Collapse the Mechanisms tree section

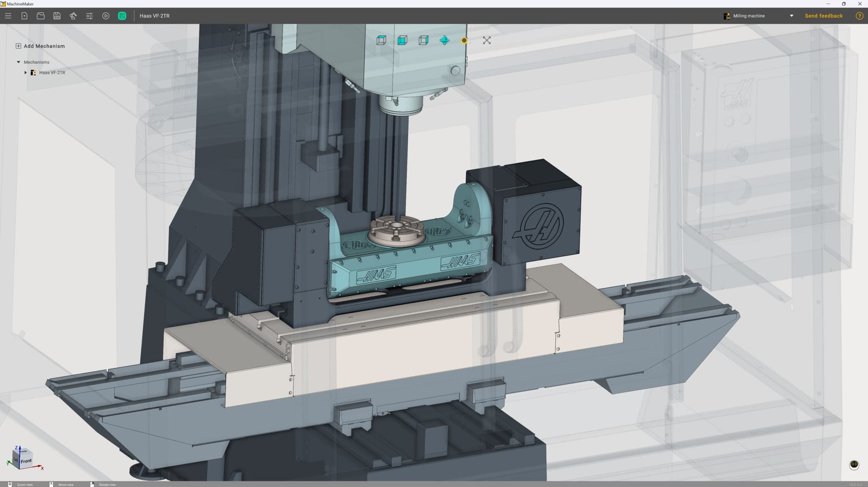tap(19, 62)
